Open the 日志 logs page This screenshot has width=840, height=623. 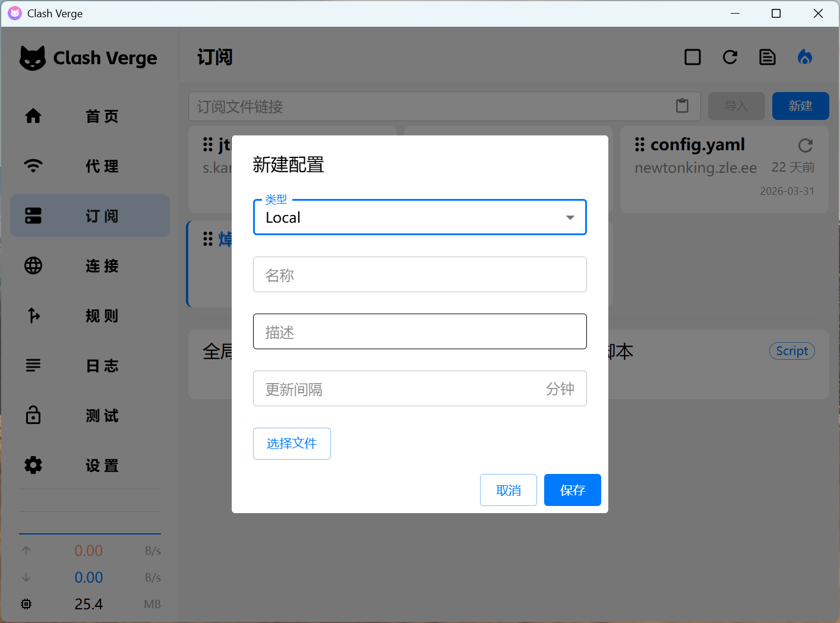click(x=90, y=365)
